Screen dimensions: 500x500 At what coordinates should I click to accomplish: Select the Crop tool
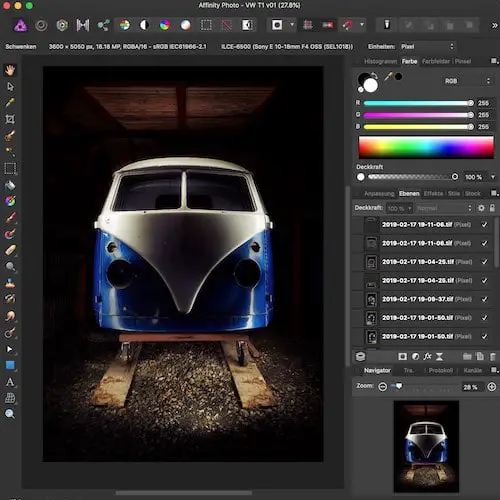(10, 119)
